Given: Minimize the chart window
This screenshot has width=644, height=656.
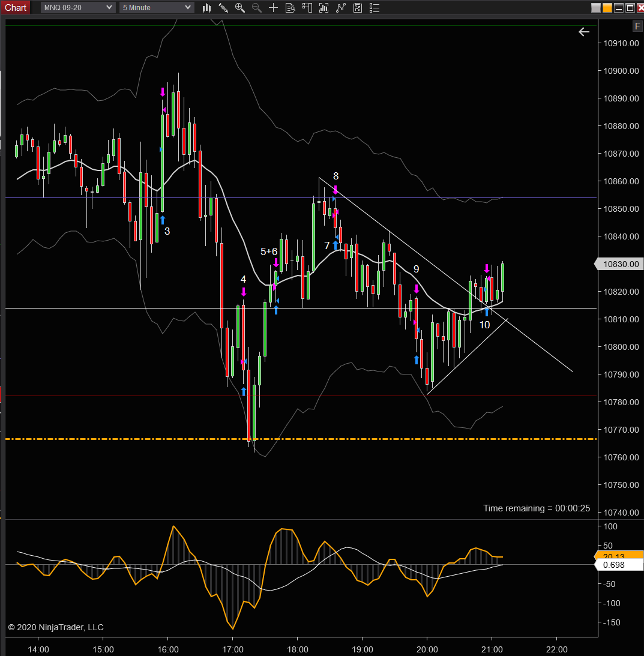Looking at the screenshot, I should pyautogui.click(x=618, y=8).
